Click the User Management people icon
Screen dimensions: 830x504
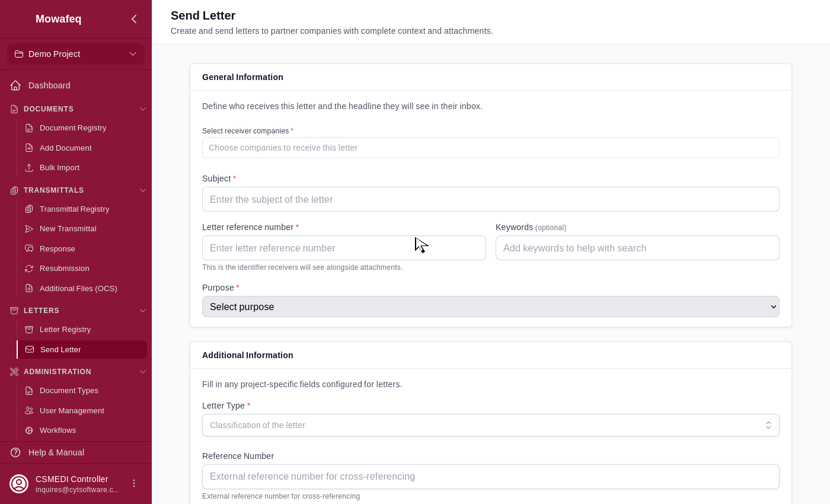(29, 411)
